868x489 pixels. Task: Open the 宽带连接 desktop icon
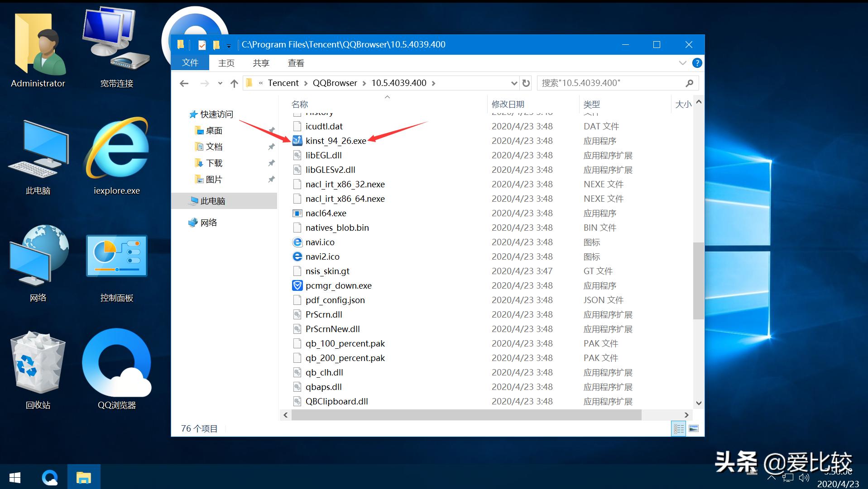tap(116, 38)
